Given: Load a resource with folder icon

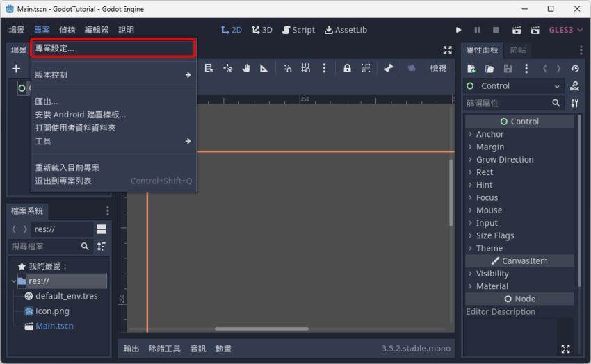Looking at the screenshot, I should [489, 69].
